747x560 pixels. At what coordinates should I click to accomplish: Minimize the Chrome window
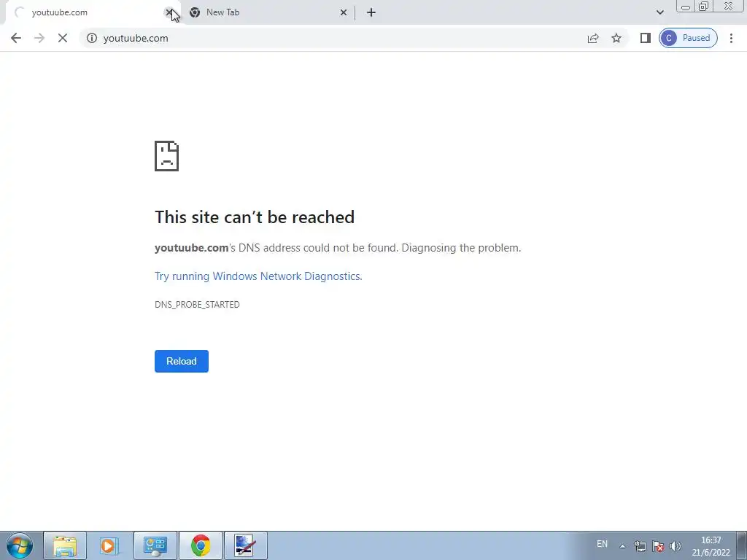coord(686,7)
